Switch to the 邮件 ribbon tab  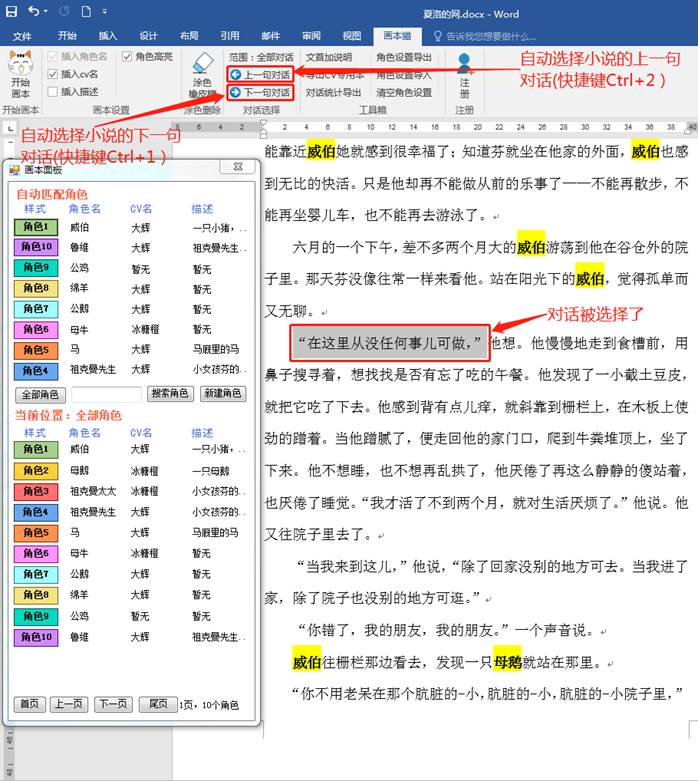[271, 36]
